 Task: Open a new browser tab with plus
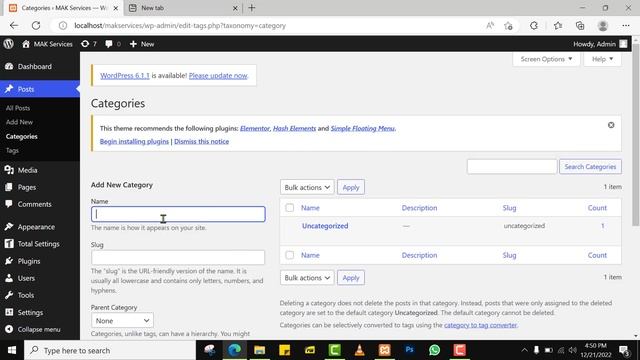[x=251, y=8]
